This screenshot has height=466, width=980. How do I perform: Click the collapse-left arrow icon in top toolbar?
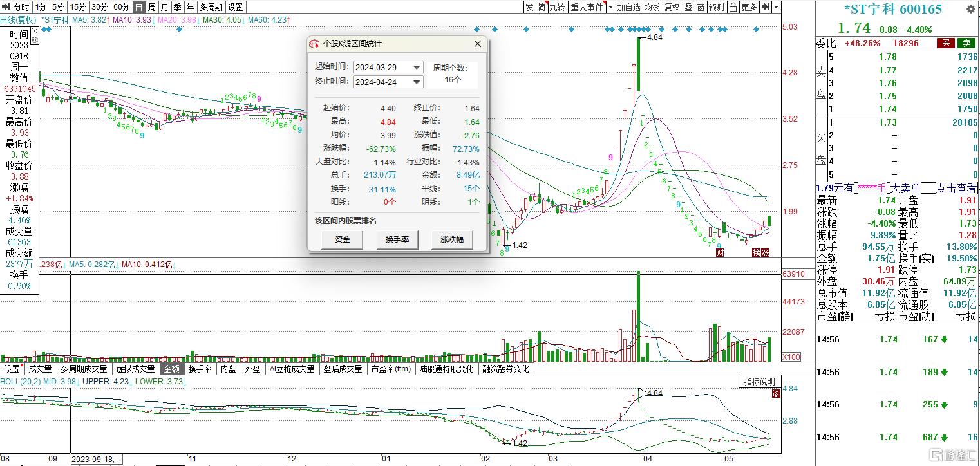click(6, 7)
